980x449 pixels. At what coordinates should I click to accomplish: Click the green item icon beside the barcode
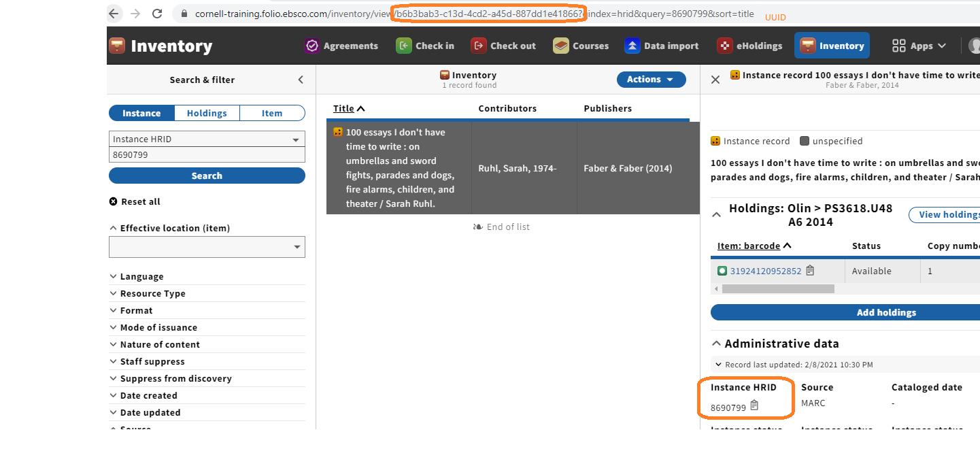click(722, 271)
